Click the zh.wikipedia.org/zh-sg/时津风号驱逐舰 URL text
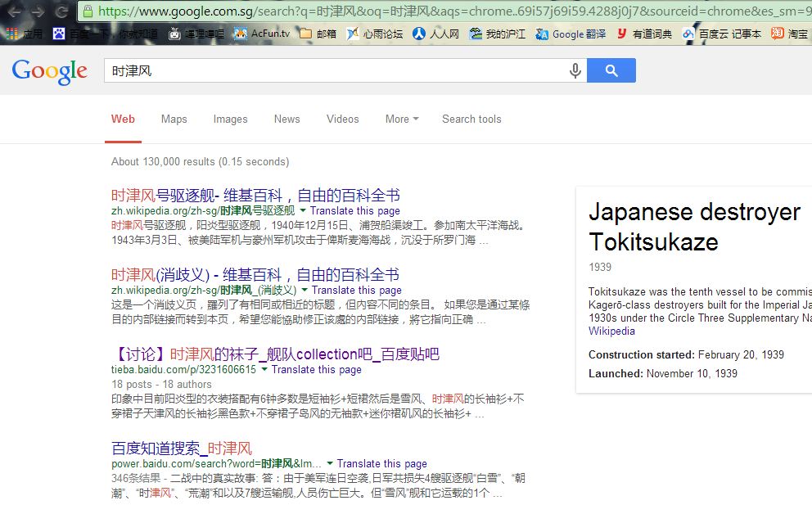Image resolution: width=812 pixels, height=505 pixels. coord(202,211)
